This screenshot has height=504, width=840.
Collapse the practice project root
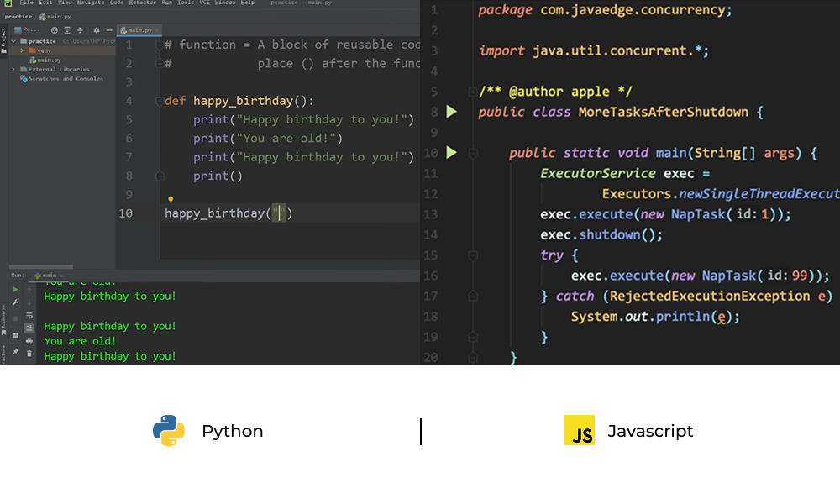tap(13, 41)
